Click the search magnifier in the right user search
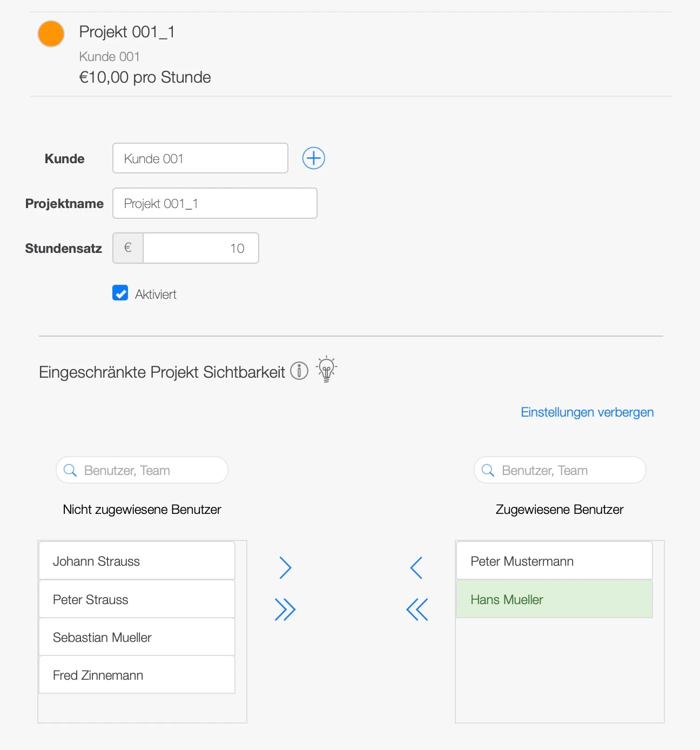This screenshot has width=700, height=750. (488, 470)
